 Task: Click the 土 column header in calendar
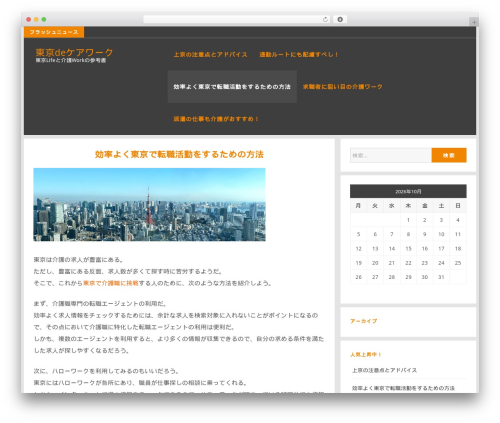(441, 206)
